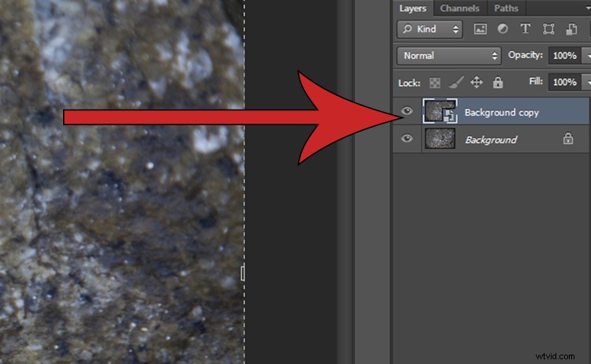Click the Background layer lock icon

coord(568,139)
